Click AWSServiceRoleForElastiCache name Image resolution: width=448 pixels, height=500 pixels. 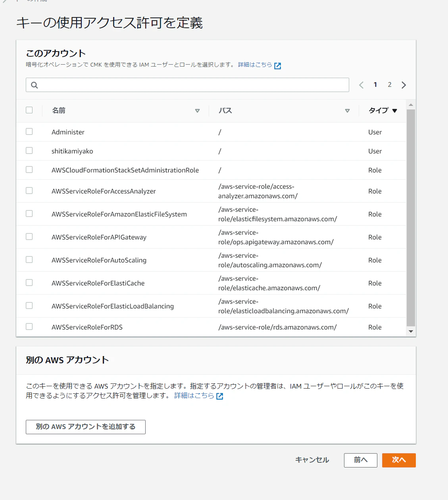coord(98,283)
